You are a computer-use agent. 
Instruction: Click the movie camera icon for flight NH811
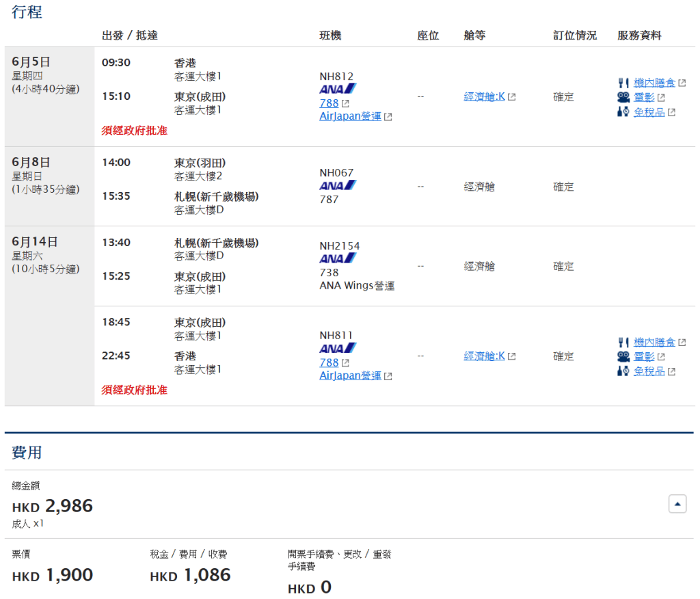(x=623, y=356)
